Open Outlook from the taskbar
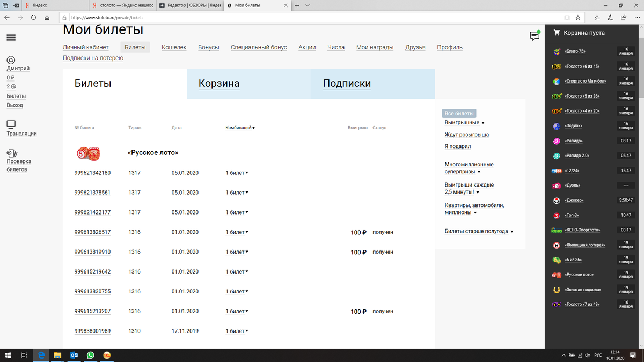Screen dimensions: 644x362 (74, 355)
